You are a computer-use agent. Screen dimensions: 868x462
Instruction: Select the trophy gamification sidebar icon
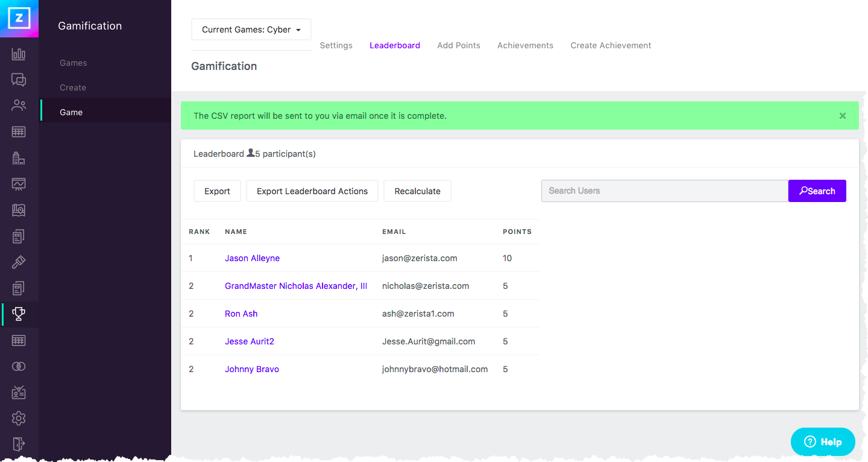pyautogui.click(x=19, y=314)
